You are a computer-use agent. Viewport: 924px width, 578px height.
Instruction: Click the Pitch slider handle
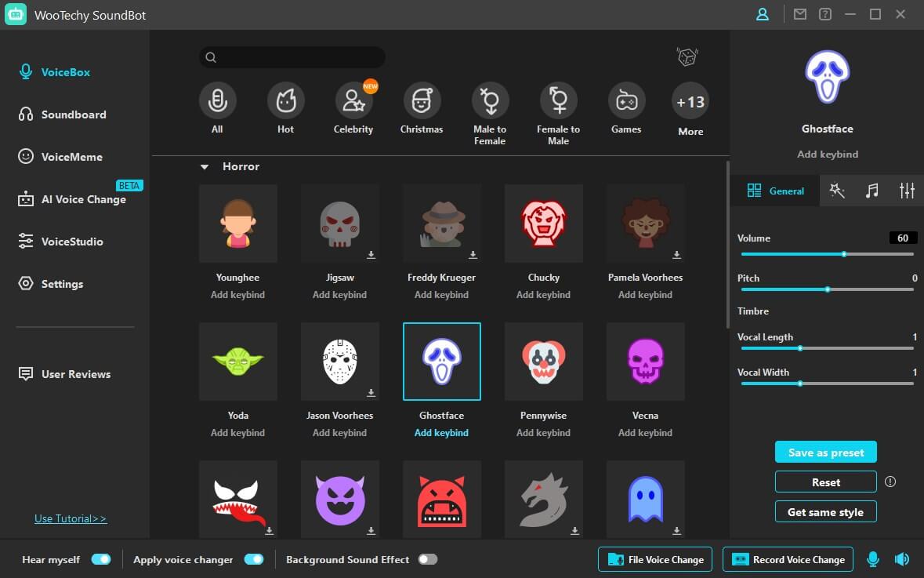coord(828,289)
